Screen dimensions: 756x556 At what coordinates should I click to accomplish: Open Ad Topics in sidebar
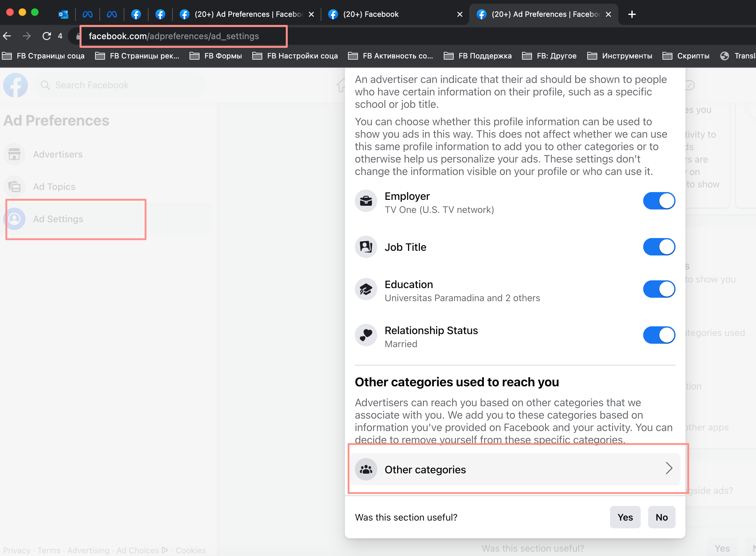[x=108, y=186]
